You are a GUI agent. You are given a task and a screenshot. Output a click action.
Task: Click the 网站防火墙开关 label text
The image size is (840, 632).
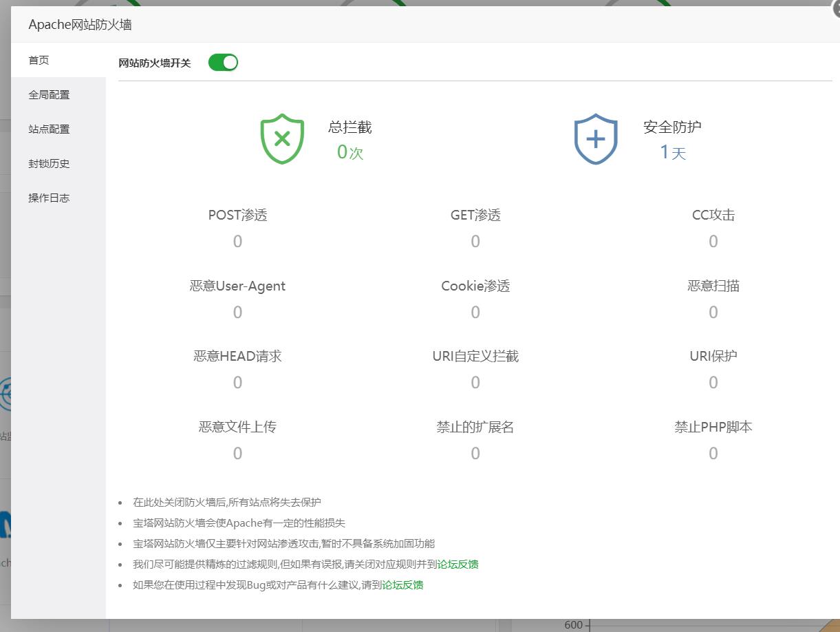click(155, 63)
